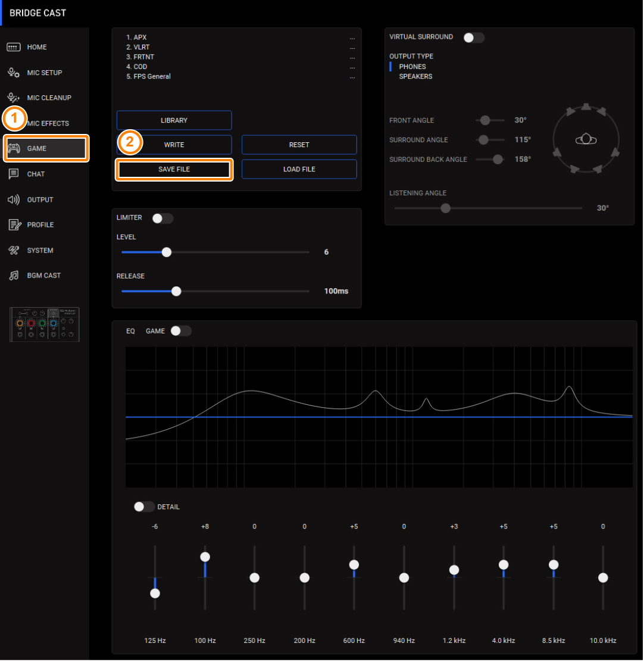Click the limiter RELEASE slider handle
Screen dimensions: 644x662
click(x=176, y=291)
